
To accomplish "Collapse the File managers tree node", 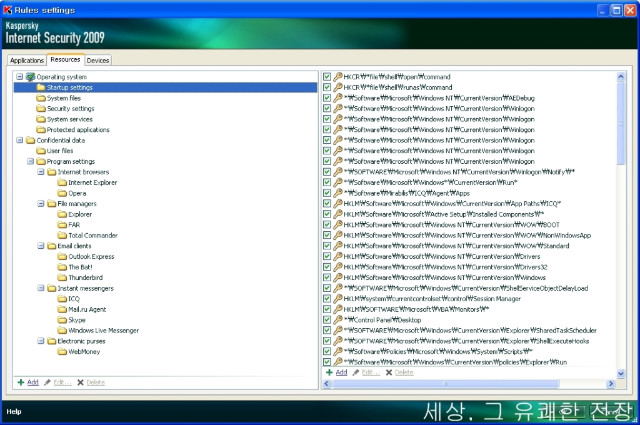I will 40,203.
